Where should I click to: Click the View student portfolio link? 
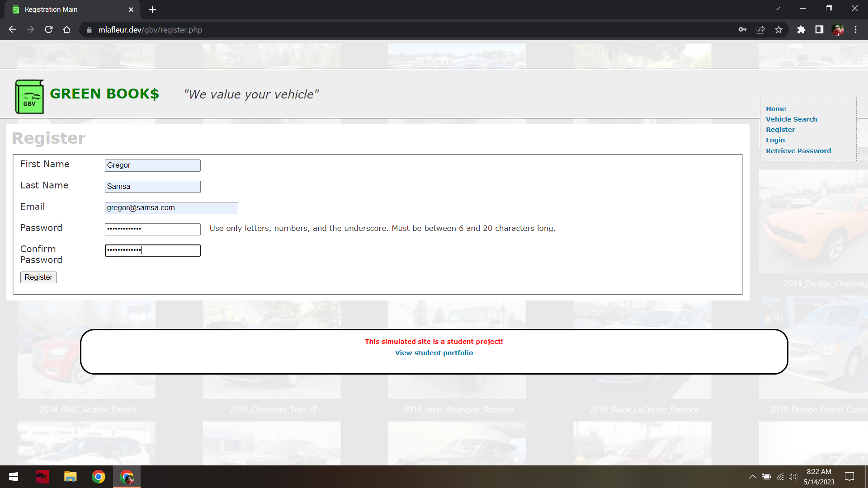(x=434, y=353)
